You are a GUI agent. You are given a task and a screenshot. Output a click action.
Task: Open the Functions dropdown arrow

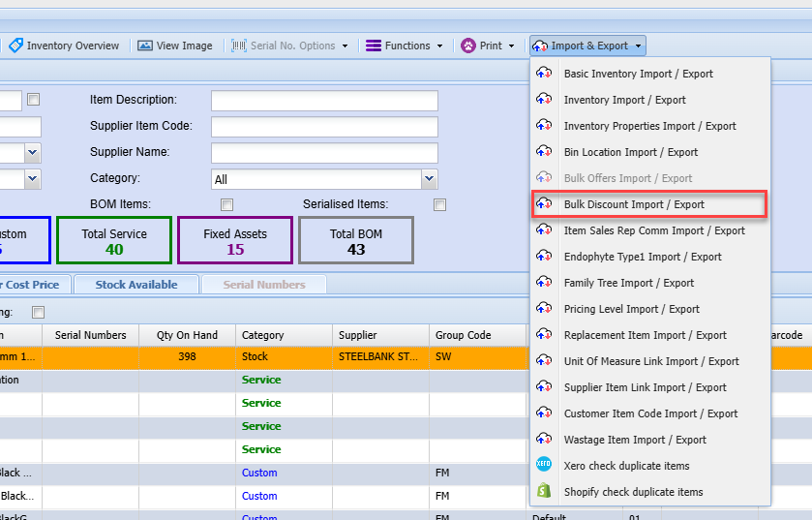(x=439, y=46)
